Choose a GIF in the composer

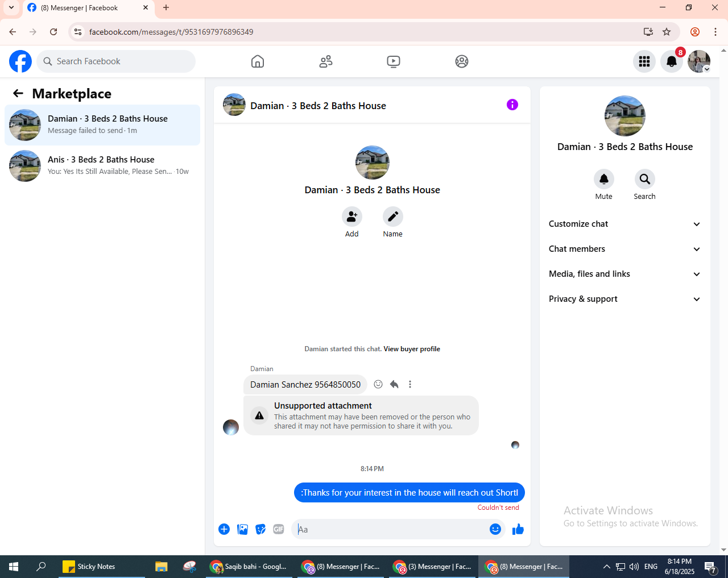(279, 529)
